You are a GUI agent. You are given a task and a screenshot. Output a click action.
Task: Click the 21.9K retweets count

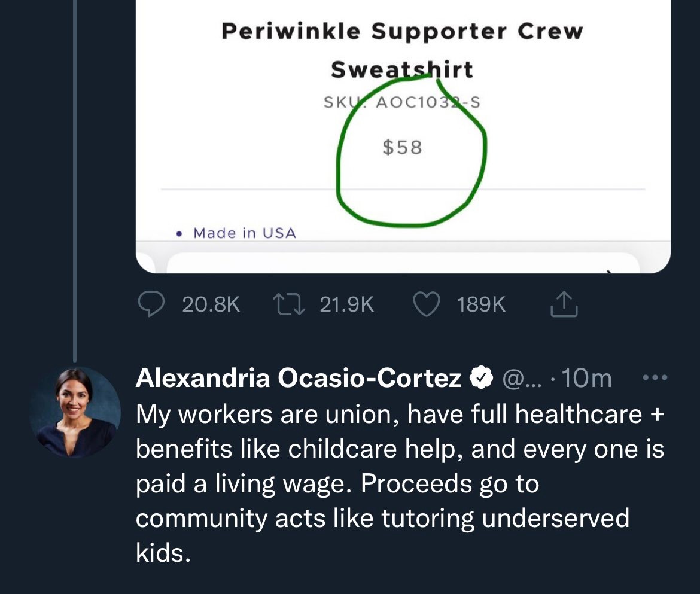pos(347,305)
